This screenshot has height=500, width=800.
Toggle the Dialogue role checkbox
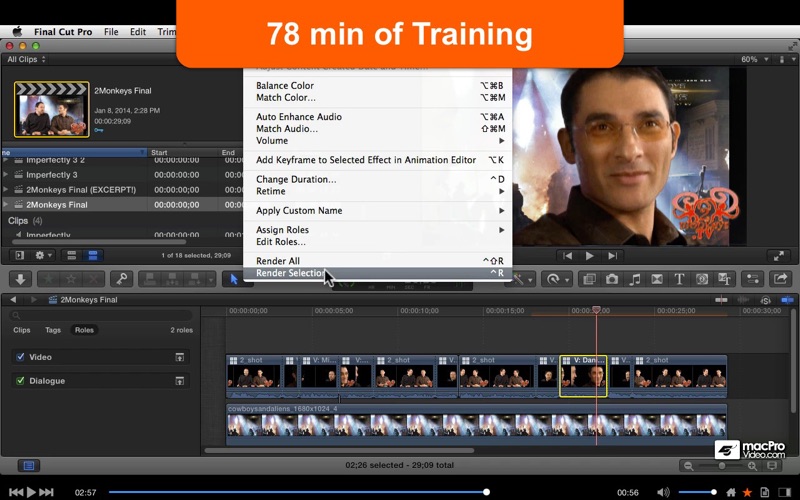20,381
